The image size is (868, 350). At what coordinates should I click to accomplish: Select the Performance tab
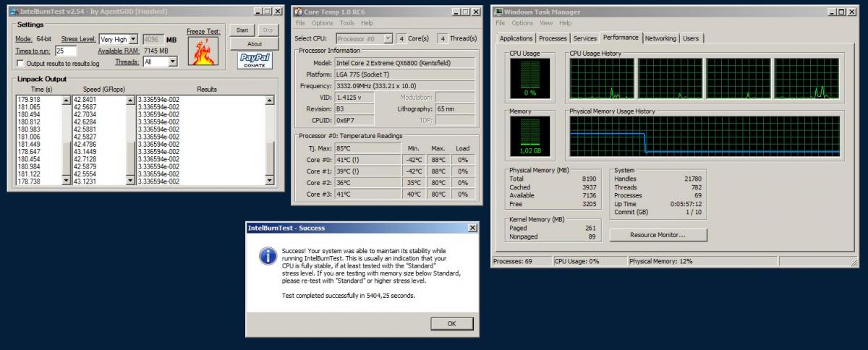point(621,38)
